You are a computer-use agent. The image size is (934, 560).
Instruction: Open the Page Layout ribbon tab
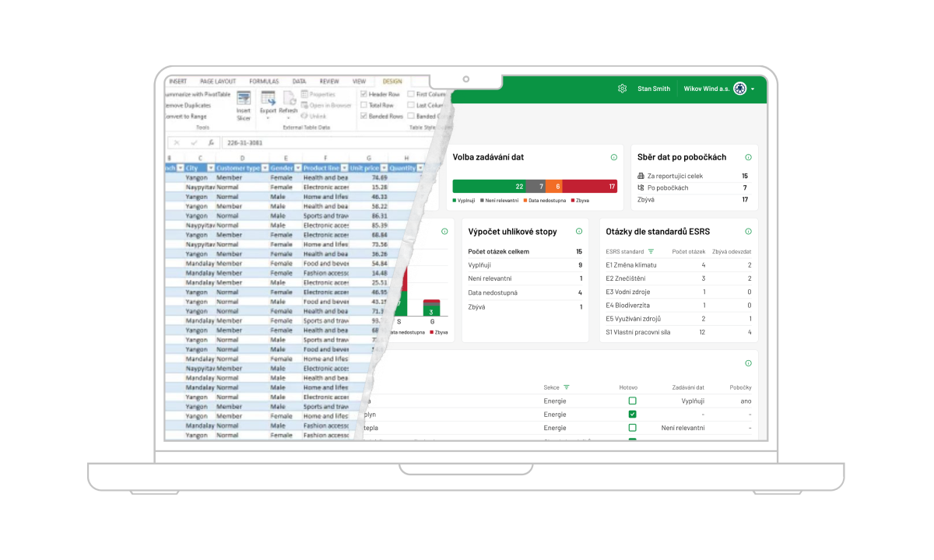click(x=218, y=81)
